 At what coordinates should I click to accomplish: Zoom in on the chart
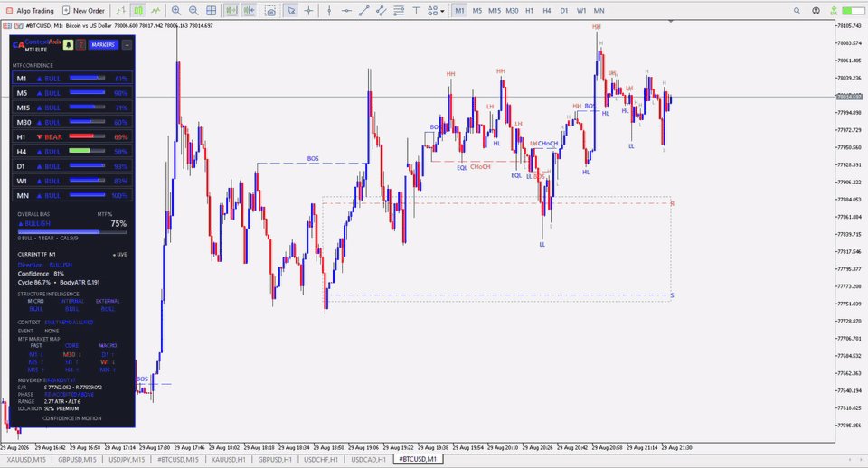click(x=176, y=11)
